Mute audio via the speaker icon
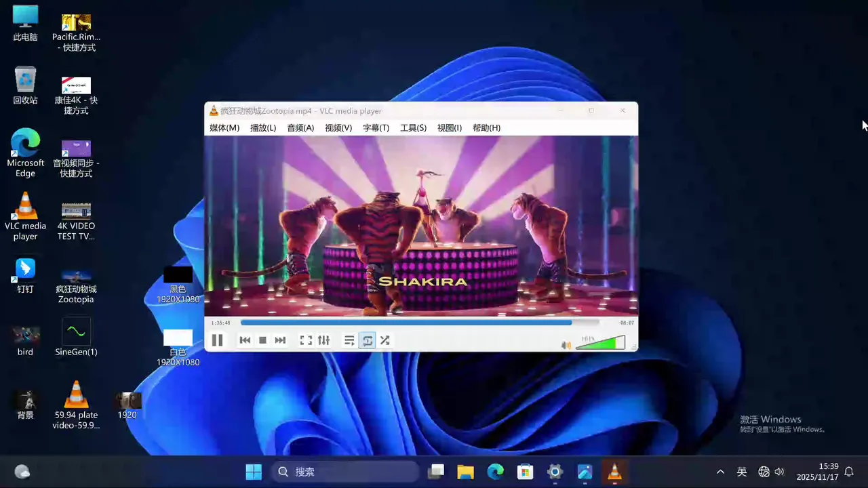Image resolution: width=868 pixels, height=488 pixels. tap(566, 345)
